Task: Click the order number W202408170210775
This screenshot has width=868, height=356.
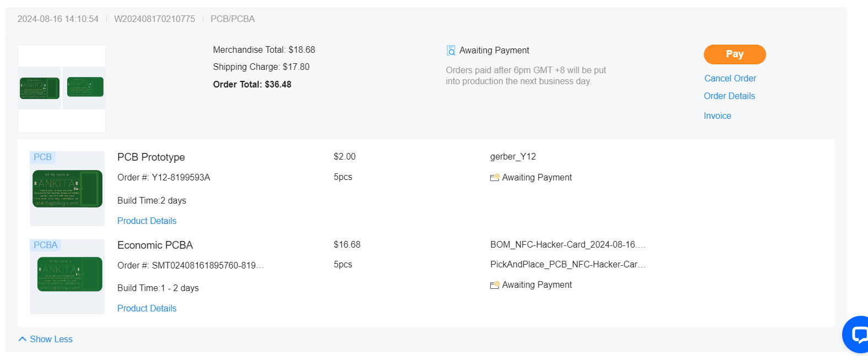Action: pyautogui.click(x=154, y=19)
